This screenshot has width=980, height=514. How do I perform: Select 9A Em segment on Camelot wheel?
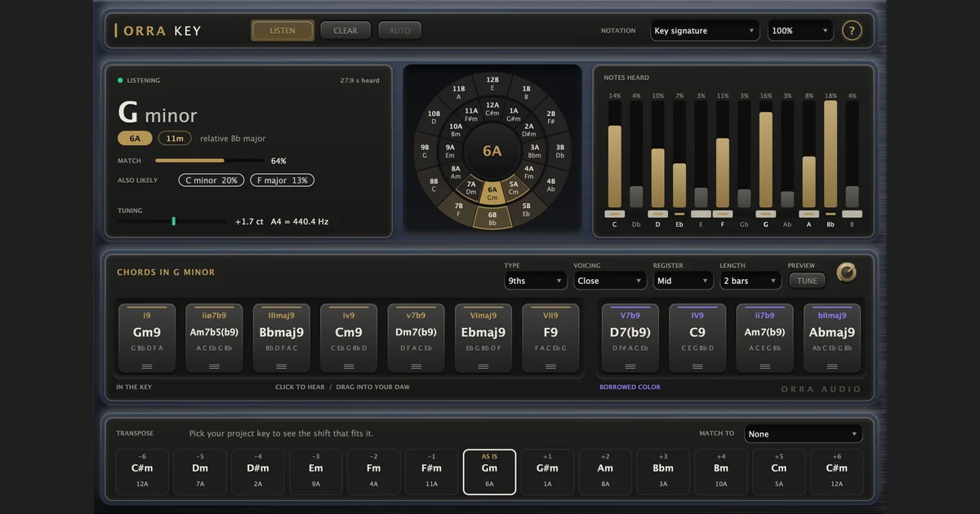450,151
